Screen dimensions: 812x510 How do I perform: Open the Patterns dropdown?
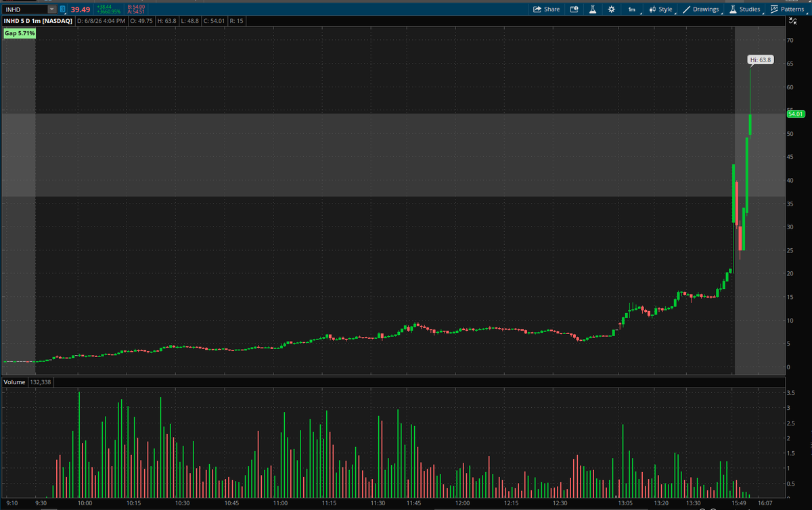click(x=788, y=9)
